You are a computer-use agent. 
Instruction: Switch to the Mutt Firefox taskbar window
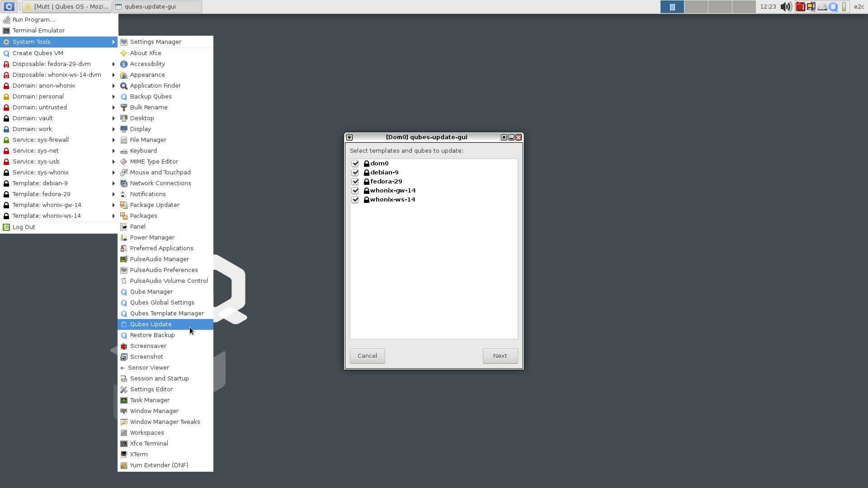(66, 6)
